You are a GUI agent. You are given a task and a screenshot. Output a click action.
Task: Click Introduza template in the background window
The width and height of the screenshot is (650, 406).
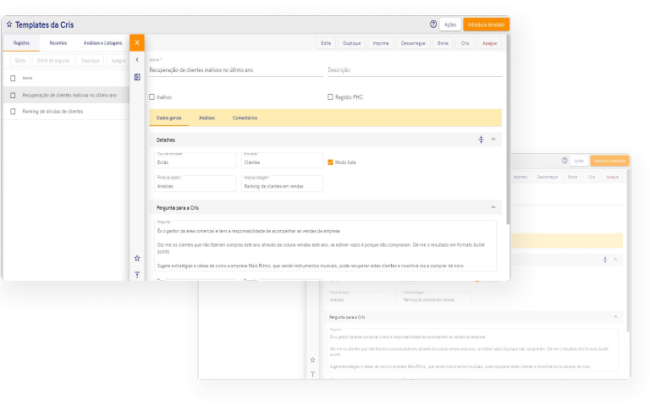pos(609,160)
